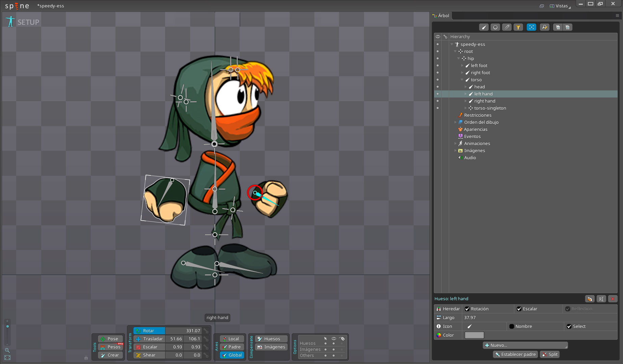Click the red X delete bone icon

(x=613, y=299)
